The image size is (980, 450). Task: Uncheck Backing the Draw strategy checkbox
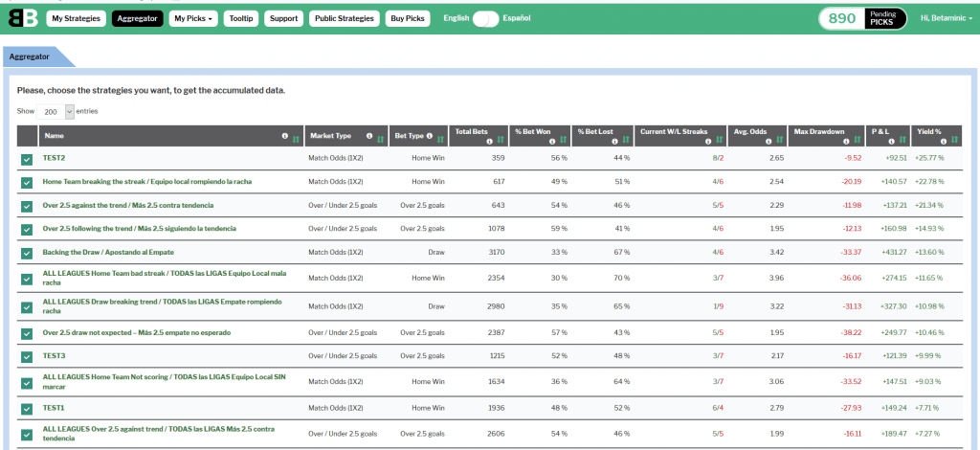click(26, 254)
